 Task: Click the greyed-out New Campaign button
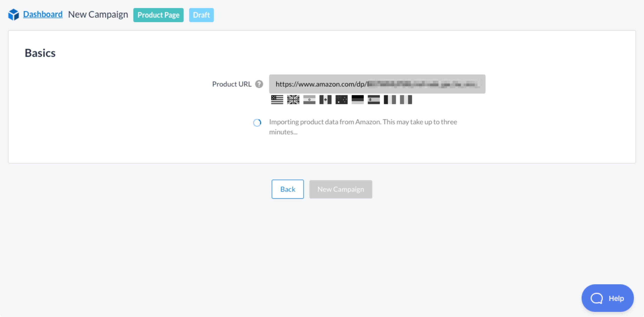pyautogui.click(x=340, y=189)
